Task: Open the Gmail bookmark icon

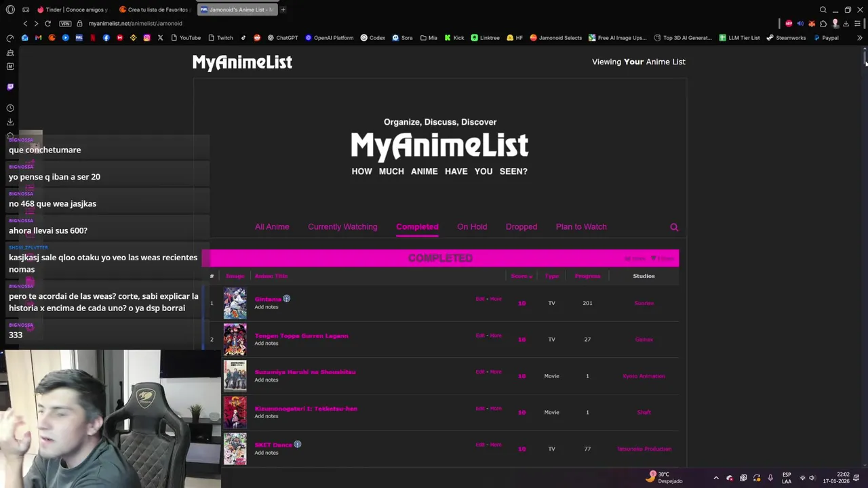Action: point(39,38)
